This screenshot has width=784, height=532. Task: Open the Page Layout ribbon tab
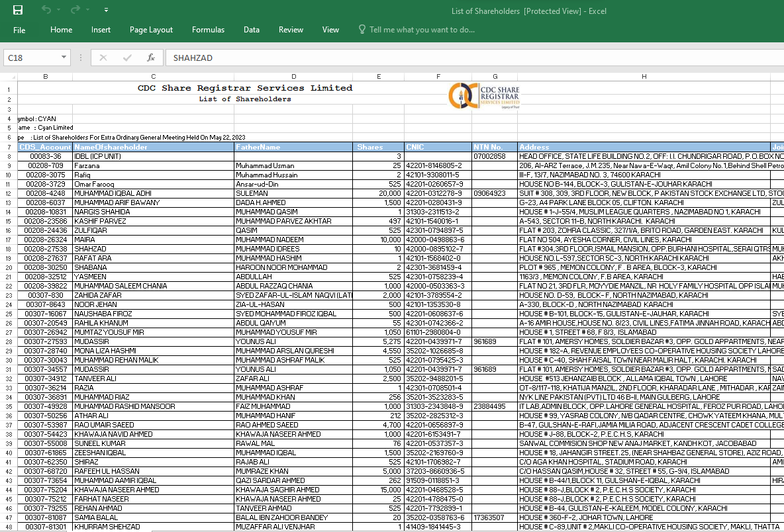(151, 30)
